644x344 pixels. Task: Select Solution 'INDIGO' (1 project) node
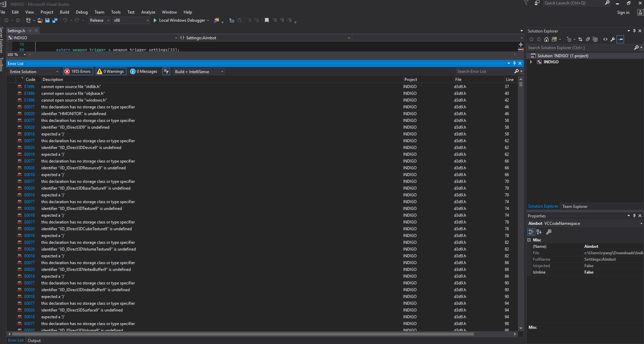click(x=563, y=56)
